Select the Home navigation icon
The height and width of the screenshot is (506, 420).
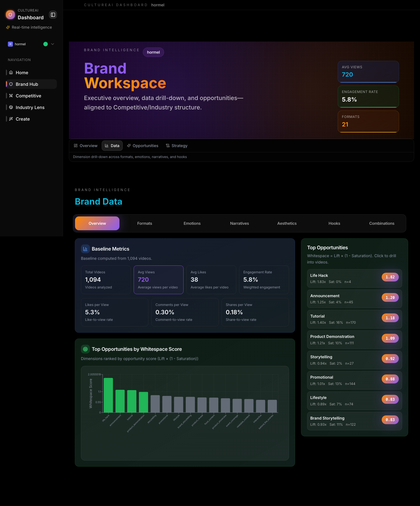pyautogui.click(x=10, y=72)
